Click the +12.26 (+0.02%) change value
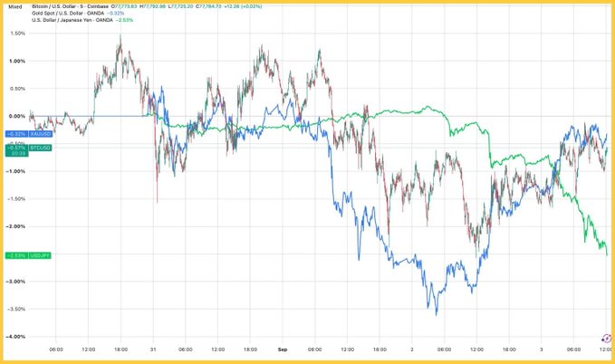The height and width of the screenshot is (364, 615). click(243, 6)
